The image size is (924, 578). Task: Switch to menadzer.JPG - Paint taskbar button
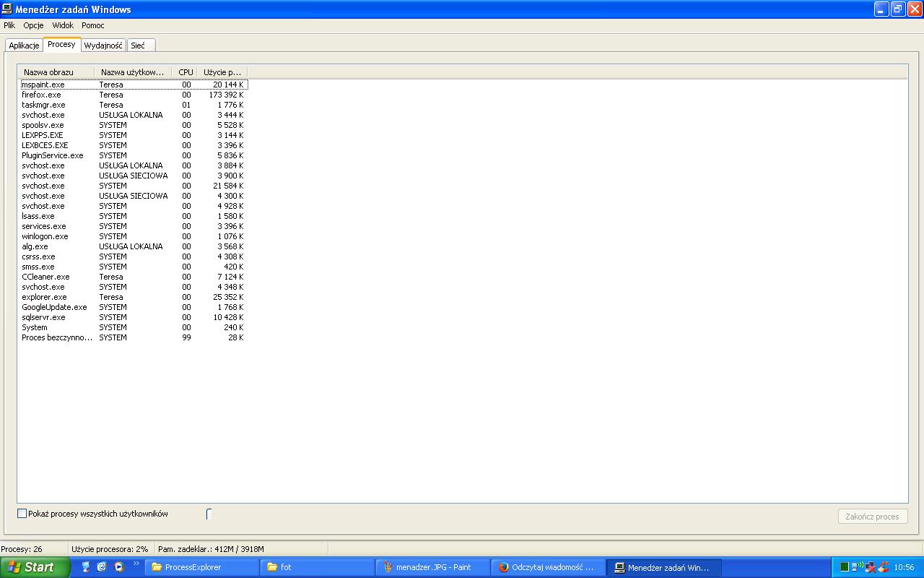coord(433,567)
